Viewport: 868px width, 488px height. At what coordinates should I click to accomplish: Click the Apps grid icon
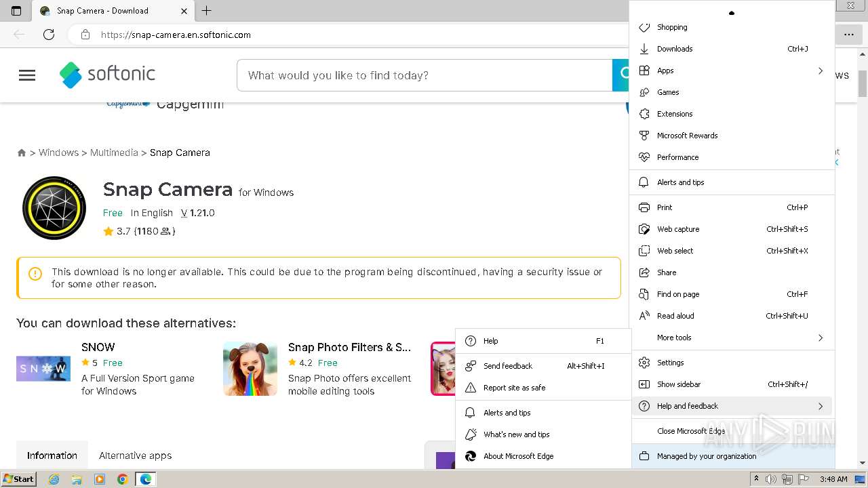(644, 70)
